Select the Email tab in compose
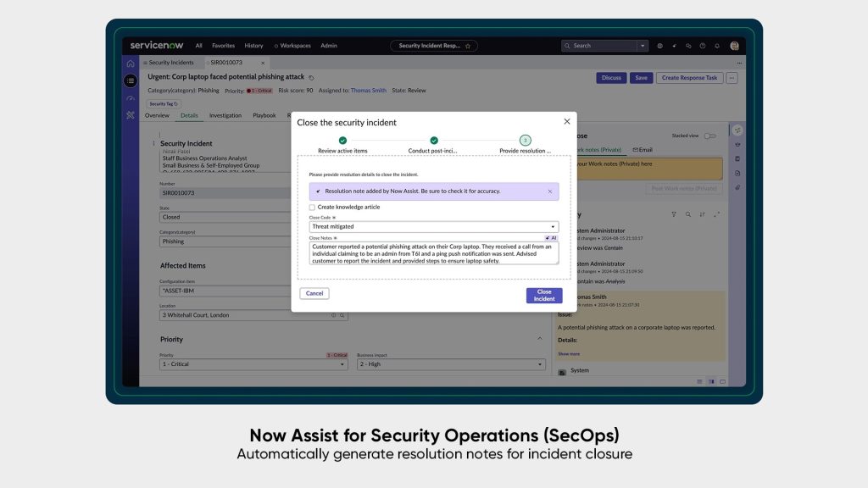The height and width of the screenshot is (488, 868). 643,150
